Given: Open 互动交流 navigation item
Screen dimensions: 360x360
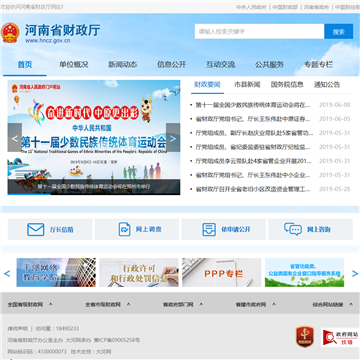Looking at the screenshot, I should point(220,65).
